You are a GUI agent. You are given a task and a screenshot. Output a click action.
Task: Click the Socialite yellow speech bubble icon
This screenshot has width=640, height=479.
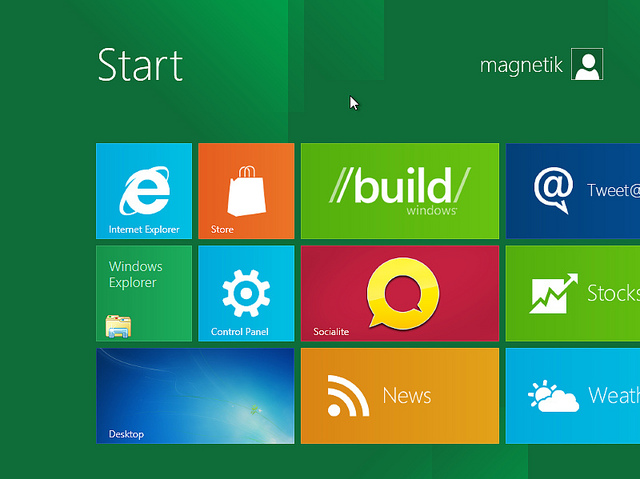pyautogui.click(x=403, y=293)
